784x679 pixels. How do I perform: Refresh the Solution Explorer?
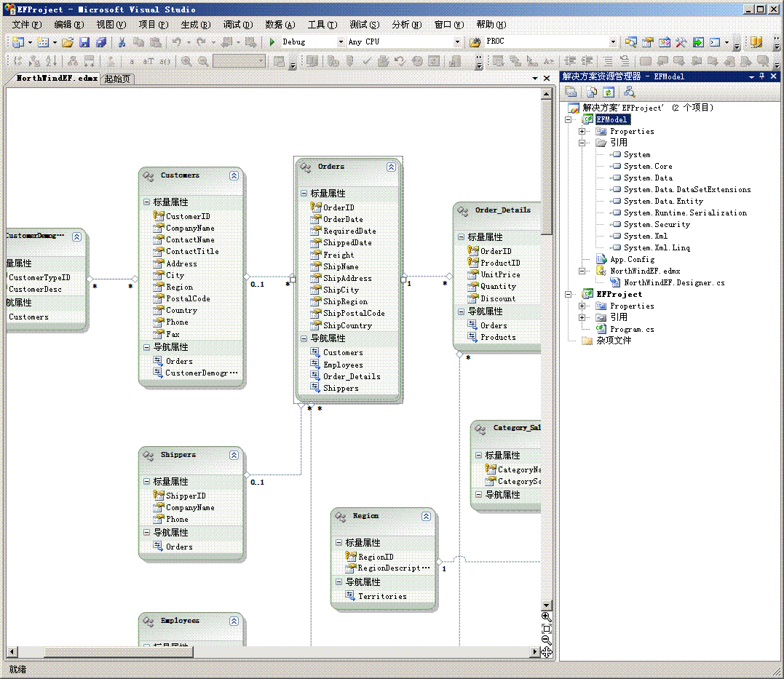(609, 91)
